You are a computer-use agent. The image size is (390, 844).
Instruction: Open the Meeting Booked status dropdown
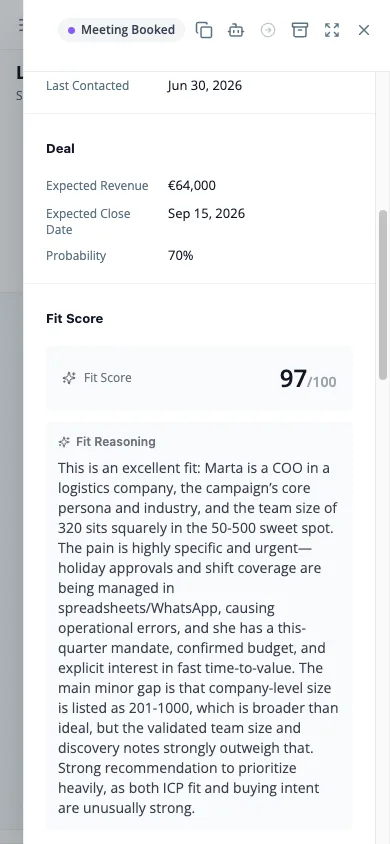122,30
